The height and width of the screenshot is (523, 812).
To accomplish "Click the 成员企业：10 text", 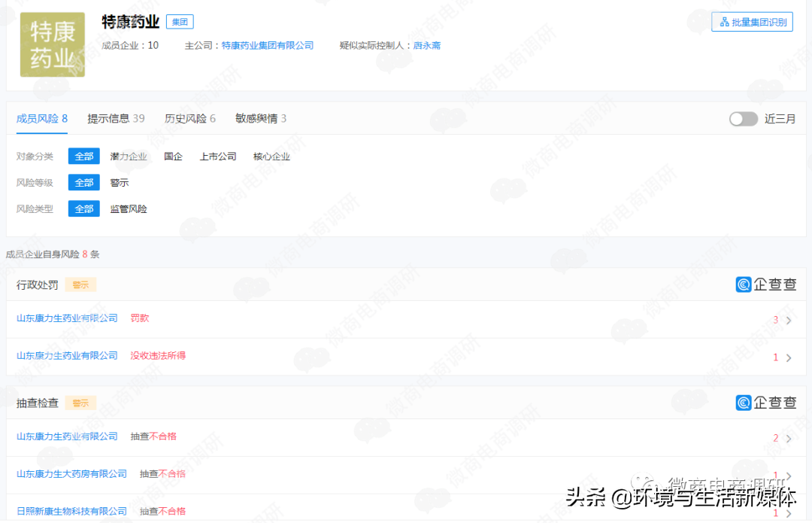I will pos(130,46).
